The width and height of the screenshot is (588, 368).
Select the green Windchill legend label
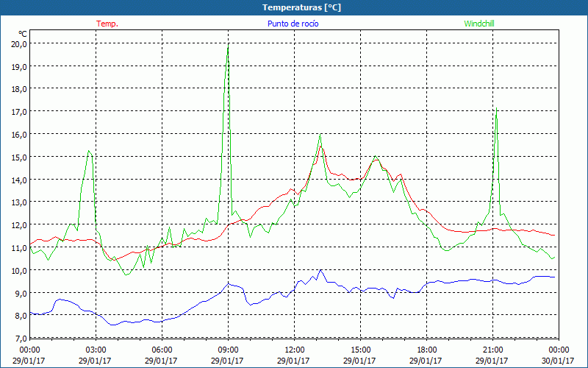pyautogui.click(x=479, y=24)
